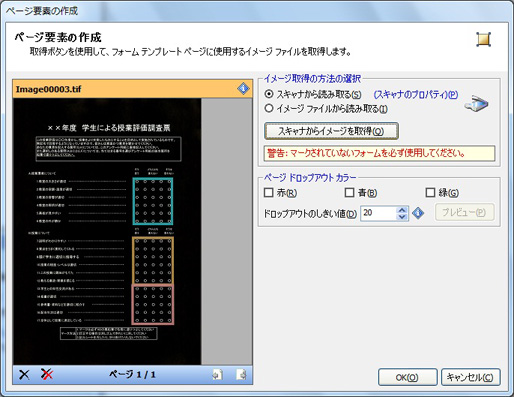Select イメージ ファイルから読み取る radio button
Screen dimensions: 514x397
[x=269, y=108]
